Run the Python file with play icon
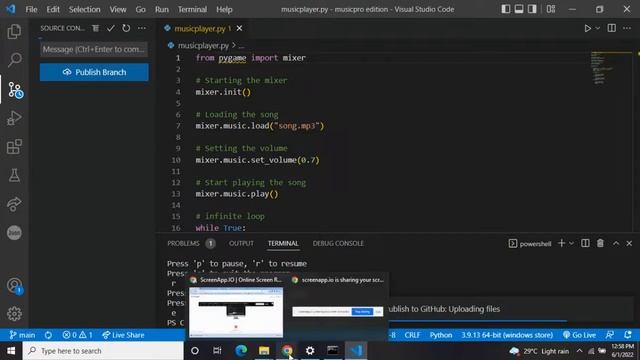The image size is (640, 360). coord(587,28)
